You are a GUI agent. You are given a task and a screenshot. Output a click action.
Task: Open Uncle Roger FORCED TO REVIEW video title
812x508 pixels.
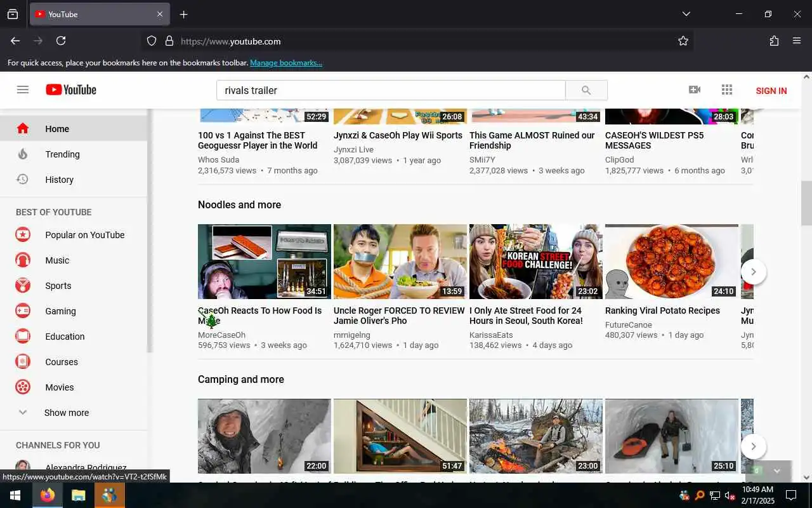pos(399,316)
